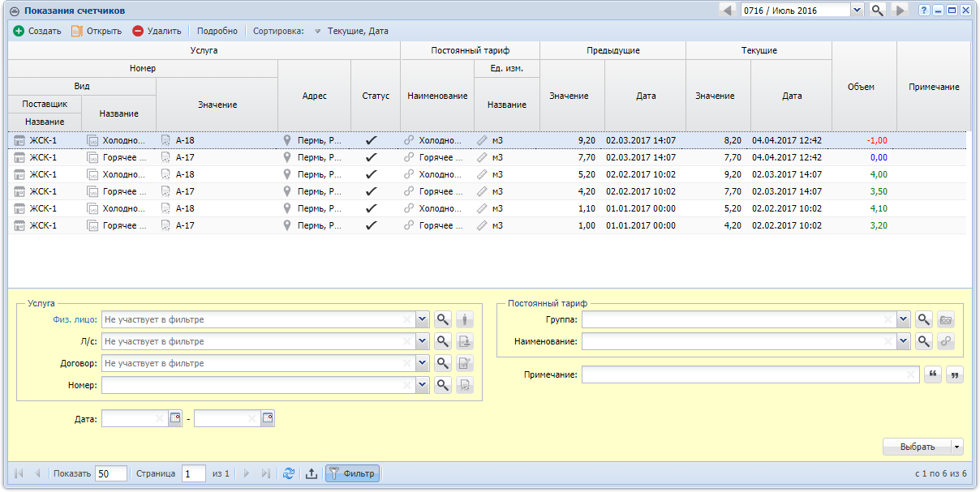Viewport: 980px width, 492px height.
Task: Open the calendar for the start Дата
Action: (x=175, y=418)
